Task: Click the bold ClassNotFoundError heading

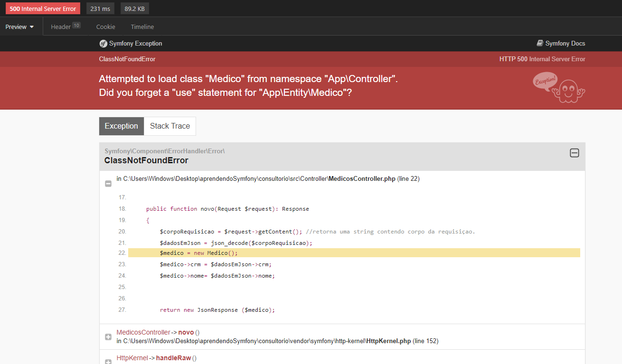Action: (x=146, y=160)
